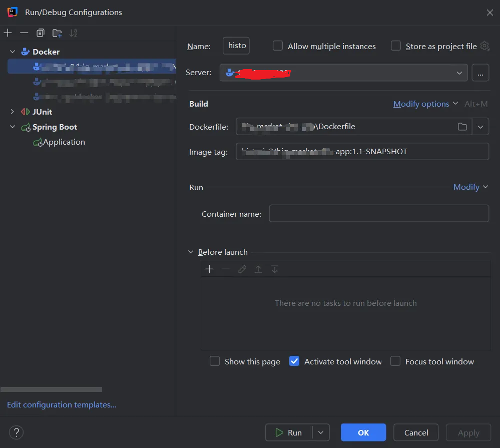The width and height of the screenshot is (500, 448).
Task: Click the Save to new folder icon
Action: coord(57,34)
